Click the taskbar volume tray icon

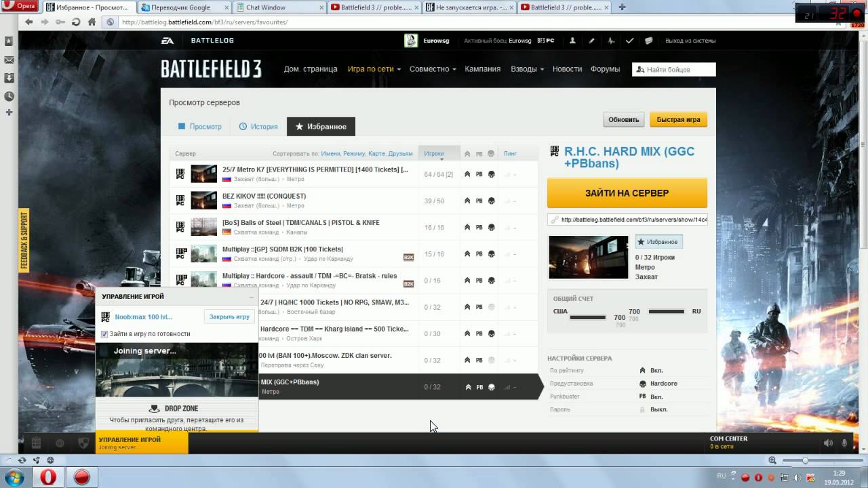click(796, 478)
